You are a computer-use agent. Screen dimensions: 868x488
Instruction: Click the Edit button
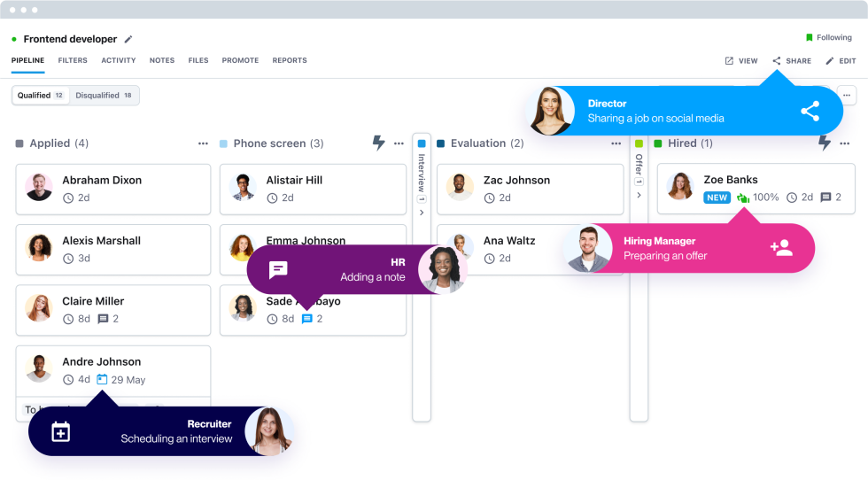click(841, 61)
